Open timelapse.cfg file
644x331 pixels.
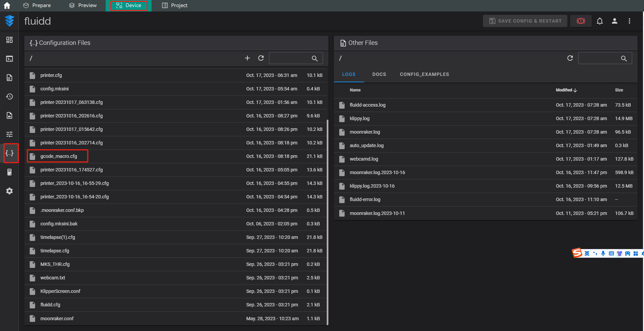coord(176,251)
